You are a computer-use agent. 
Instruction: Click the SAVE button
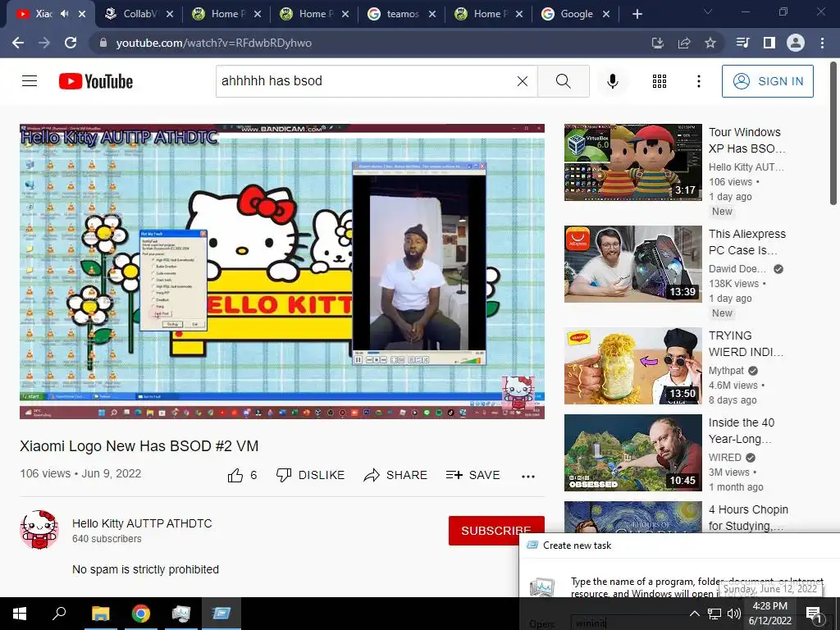tap(473, 475)
